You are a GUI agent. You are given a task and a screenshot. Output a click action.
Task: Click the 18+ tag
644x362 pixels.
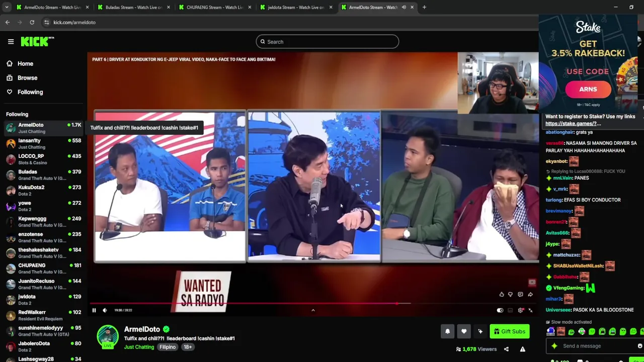coord(188,347)
